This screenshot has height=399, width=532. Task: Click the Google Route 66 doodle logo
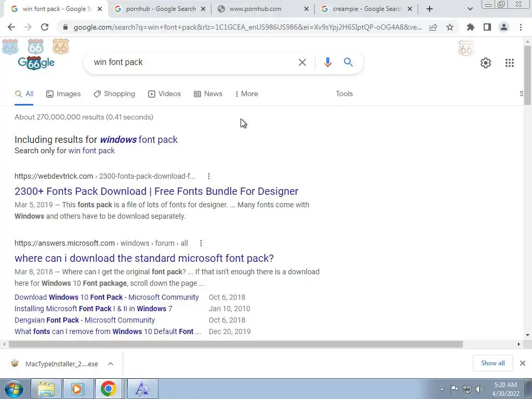tap(36, 63)
